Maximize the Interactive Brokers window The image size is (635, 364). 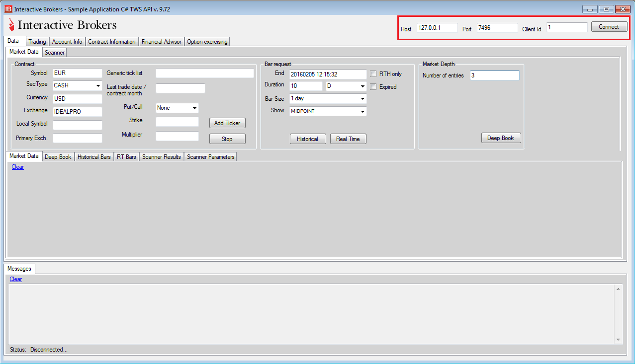(606, 9)
